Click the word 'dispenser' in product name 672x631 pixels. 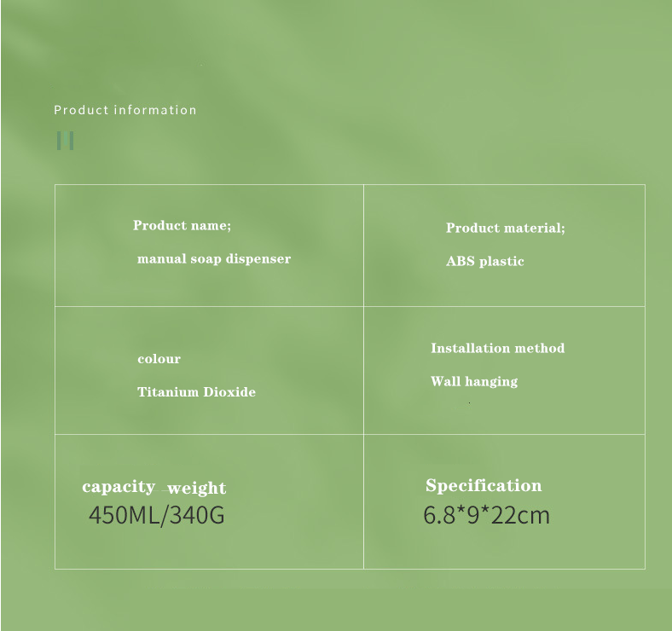click(x=258, y=259)
